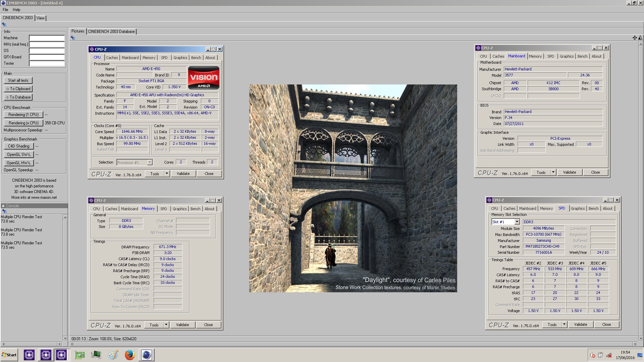Open Processor #1 selection dropdown
Screen dimensions: 644x362
point(150,163)
